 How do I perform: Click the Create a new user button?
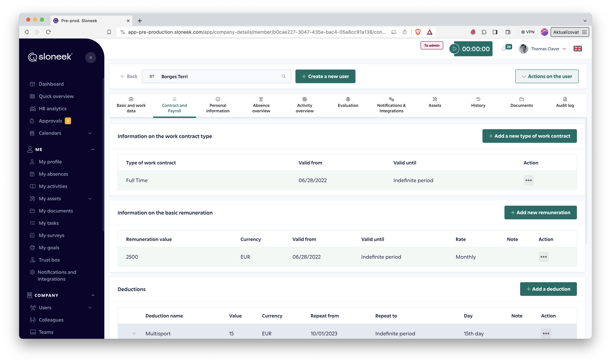325,76
